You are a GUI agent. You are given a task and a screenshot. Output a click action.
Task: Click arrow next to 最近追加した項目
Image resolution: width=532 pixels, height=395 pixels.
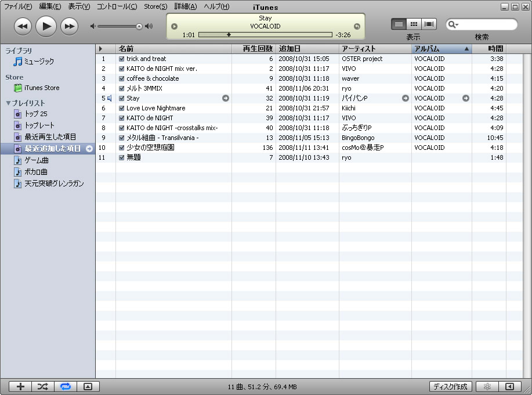click(89, 149)
